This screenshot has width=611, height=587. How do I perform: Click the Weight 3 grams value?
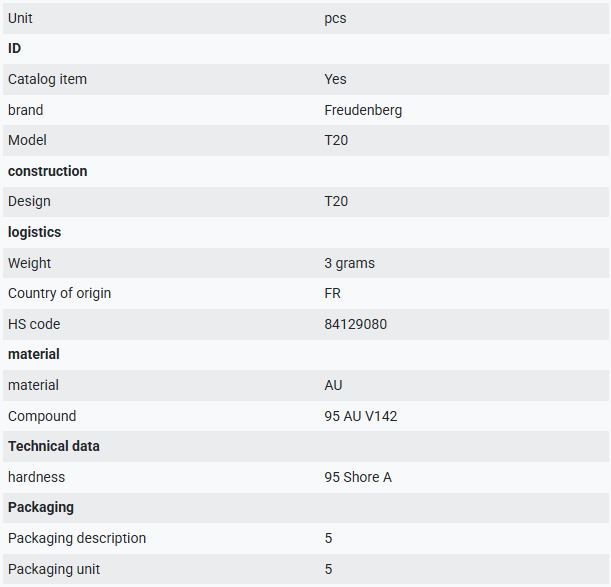coord(349,263)
